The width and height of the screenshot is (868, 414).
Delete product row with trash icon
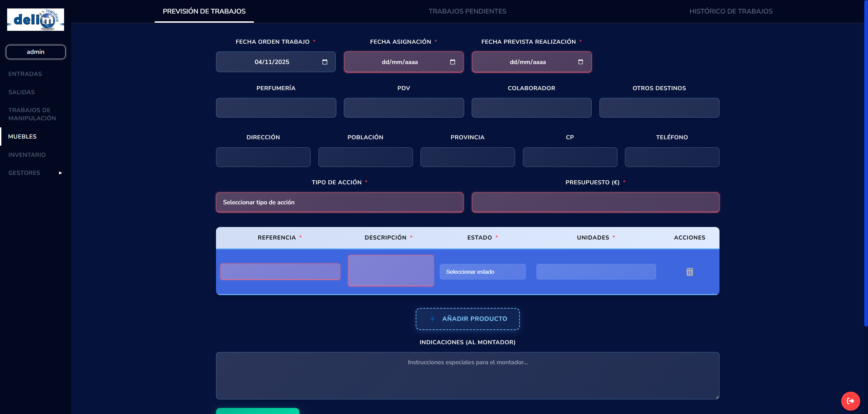(x=689, y=272)
